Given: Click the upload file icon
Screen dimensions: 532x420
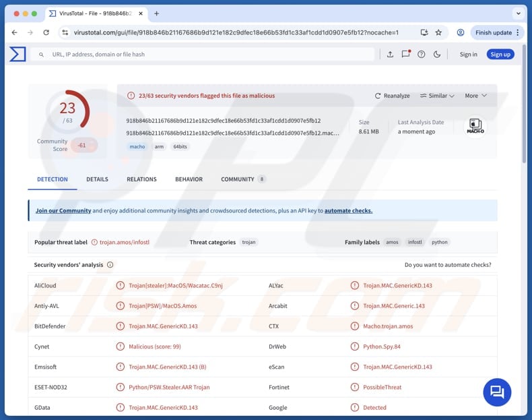Looking at the screenshot, I should click(390, 55).
